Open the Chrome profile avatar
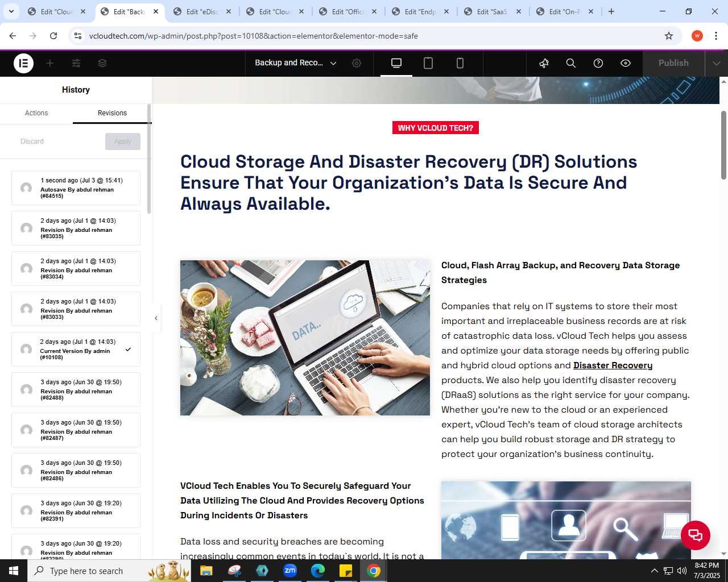The height and width of the screenshot is (582, 728). (697, 36)
